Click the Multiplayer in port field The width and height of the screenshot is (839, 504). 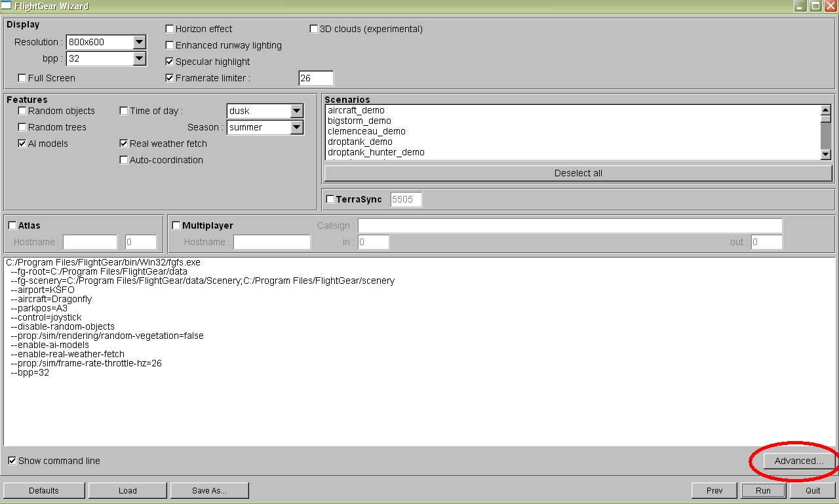[374, 242]
